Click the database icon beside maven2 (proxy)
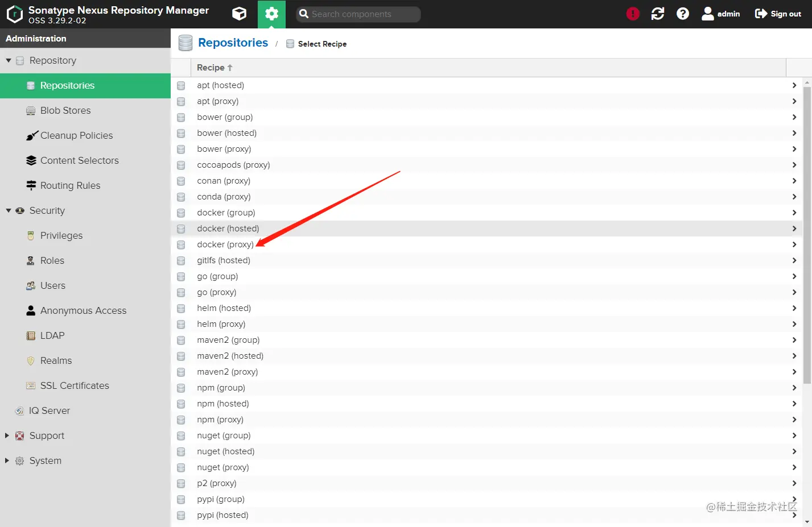 pos(181,372)
